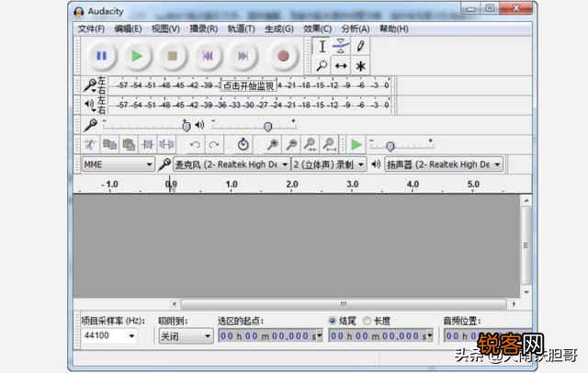Select the Zoom magnifier tool
This screenshot has height=373, width=588.
pos(322,66)
